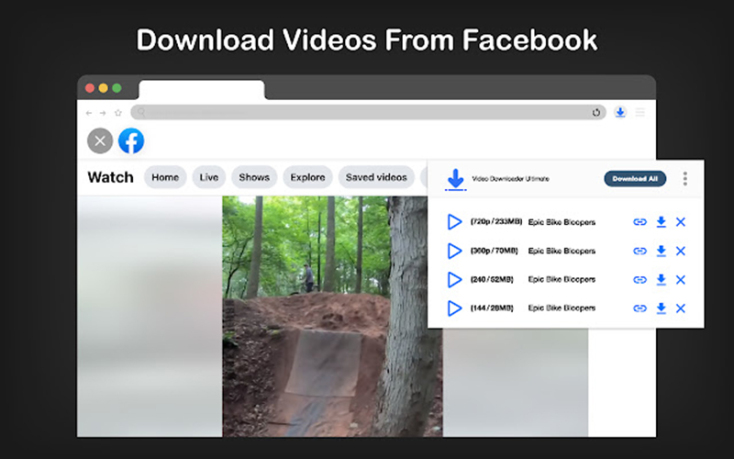
Task: Go forward with the browser forward arrow
Action: 103,113
